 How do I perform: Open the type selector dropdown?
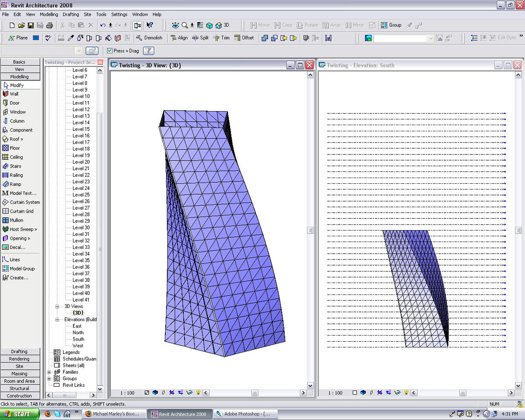click(x=79, y=51)
